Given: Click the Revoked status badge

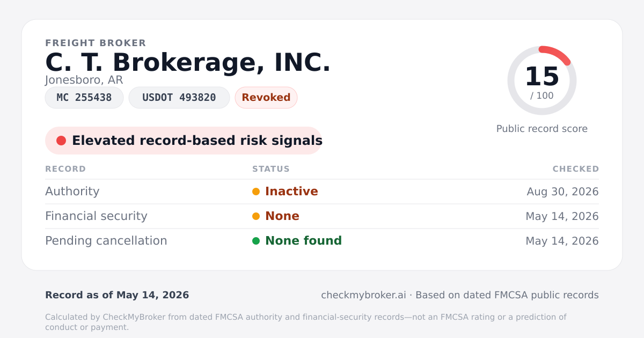Looking at the screenshot, I should pyautogui.click(x=266, y=98).
